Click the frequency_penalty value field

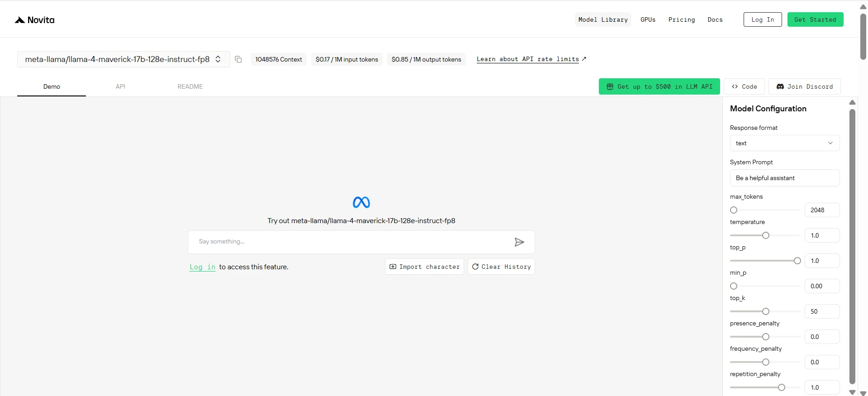click(822, 362)
